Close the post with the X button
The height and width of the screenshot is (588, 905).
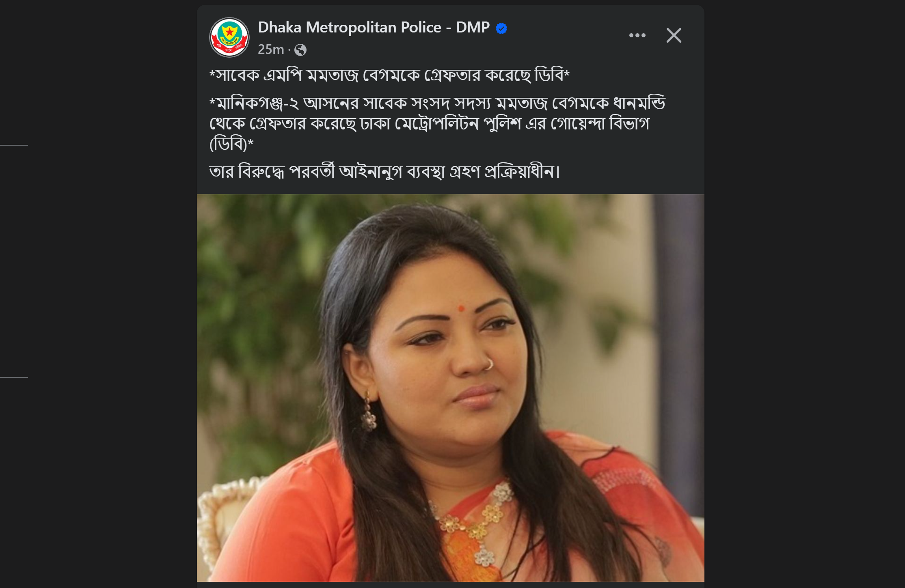pos(674,35)
